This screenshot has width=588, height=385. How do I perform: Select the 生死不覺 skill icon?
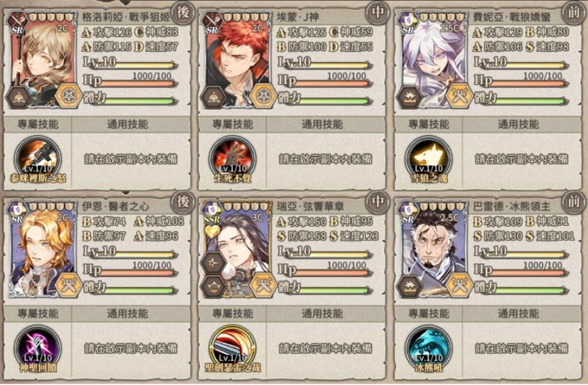(x=233, y=158)
